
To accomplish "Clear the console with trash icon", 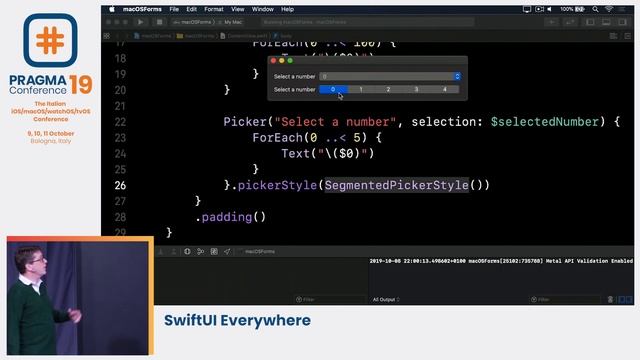I will click(610, 299).
